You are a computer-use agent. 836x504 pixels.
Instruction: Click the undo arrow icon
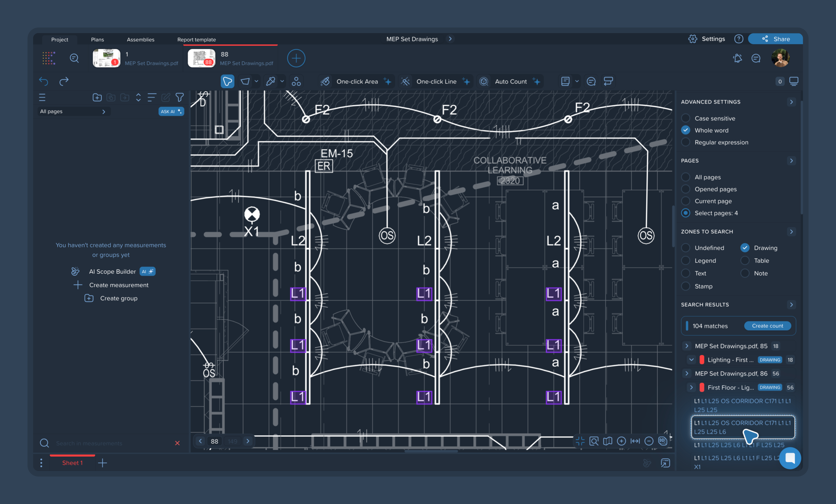43,81
